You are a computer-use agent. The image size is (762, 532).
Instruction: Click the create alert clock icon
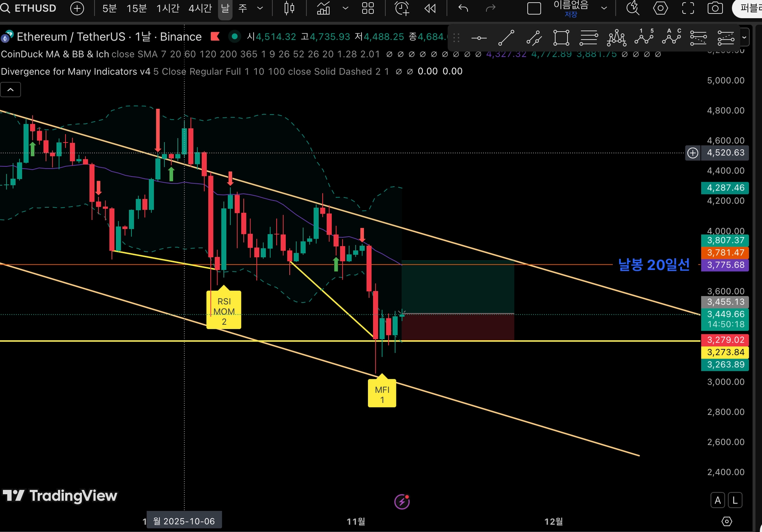(x=402, y=8)
